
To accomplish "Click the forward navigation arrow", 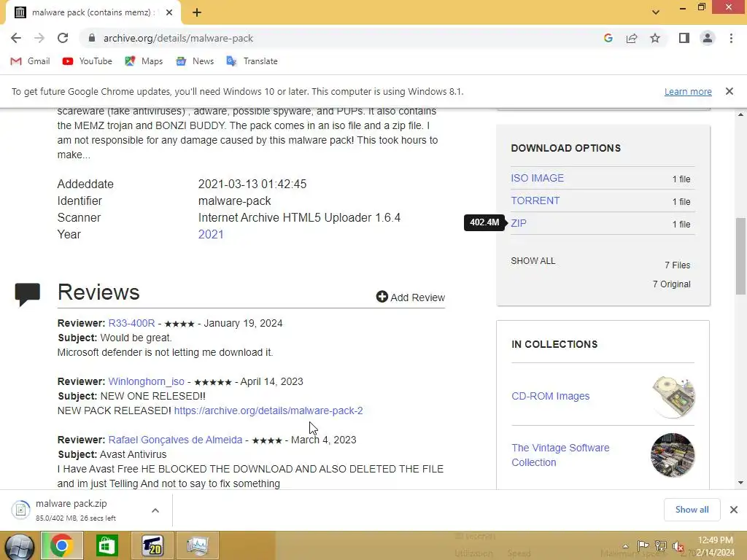I will tap(39, 38).
